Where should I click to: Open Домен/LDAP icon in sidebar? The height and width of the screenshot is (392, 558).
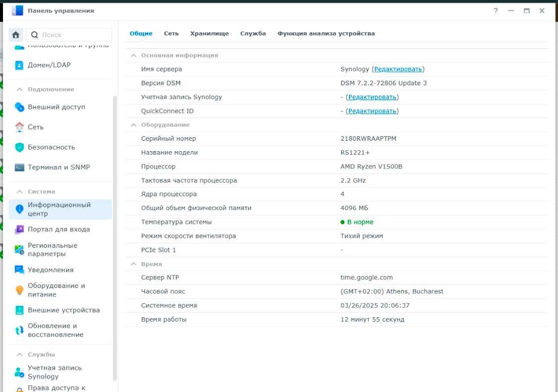19,65
